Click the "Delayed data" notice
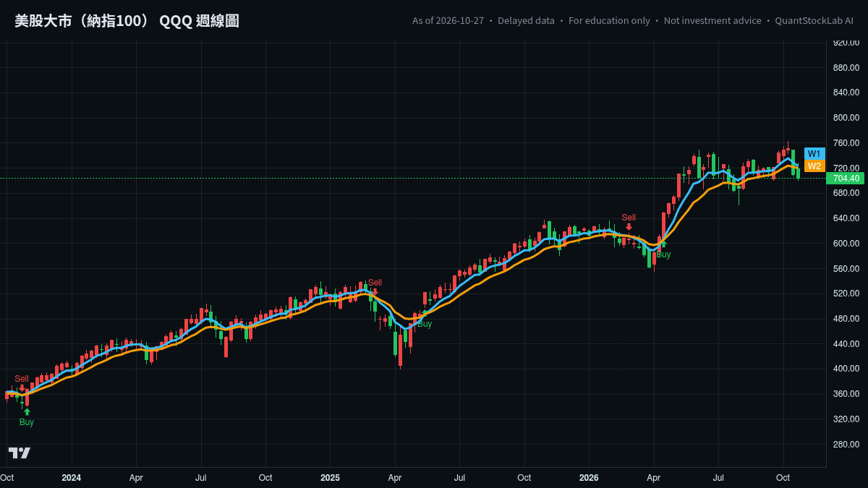 [526, 21]
